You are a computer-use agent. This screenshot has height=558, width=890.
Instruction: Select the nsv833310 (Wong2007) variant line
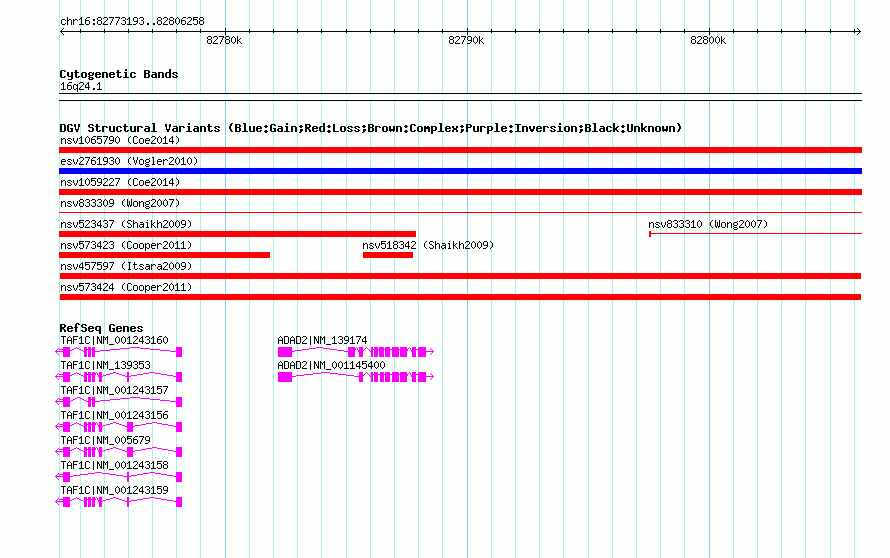coord(755,233)
